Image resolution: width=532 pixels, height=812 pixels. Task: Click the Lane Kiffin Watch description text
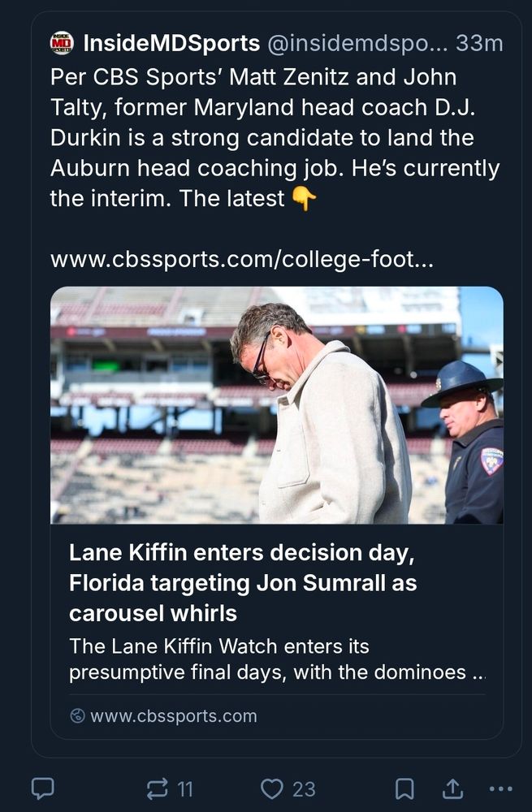point(244,659)
